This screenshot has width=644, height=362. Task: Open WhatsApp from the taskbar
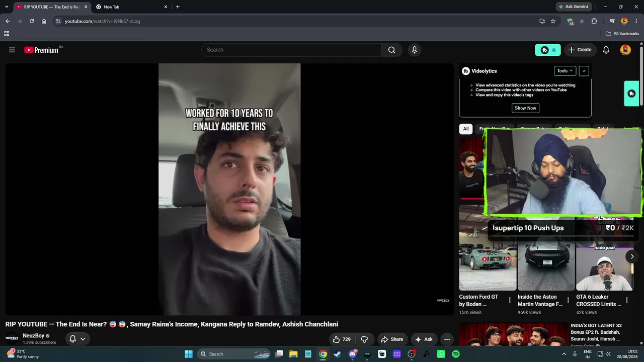click(441, 354)
